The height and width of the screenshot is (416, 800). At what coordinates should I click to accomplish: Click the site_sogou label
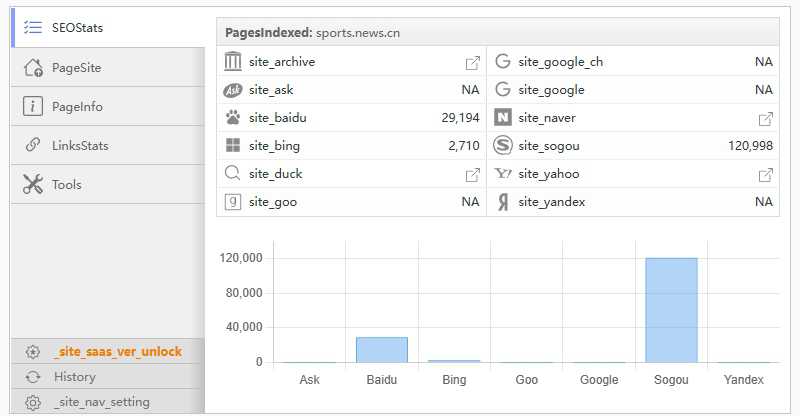pyautogui.click(x=549, y=146)
